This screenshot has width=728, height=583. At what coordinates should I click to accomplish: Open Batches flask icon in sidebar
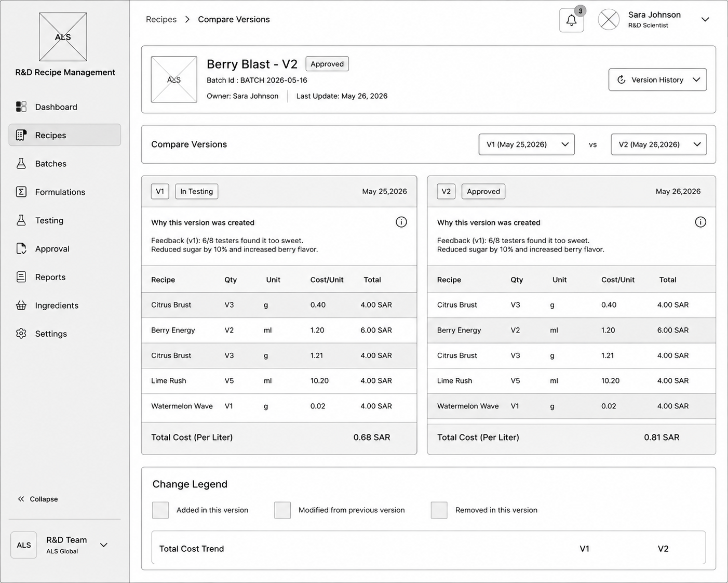pyautogui.click(x=21, y=163)
